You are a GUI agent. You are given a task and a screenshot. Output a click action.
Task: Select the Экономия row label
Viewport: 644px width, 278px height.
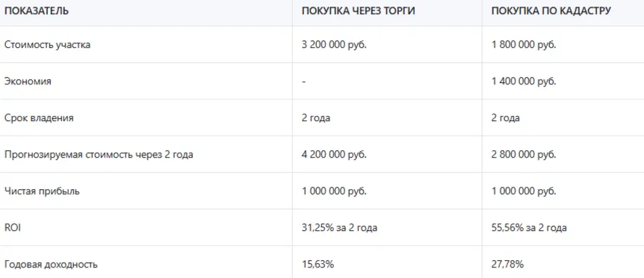(x=28, y=81)
